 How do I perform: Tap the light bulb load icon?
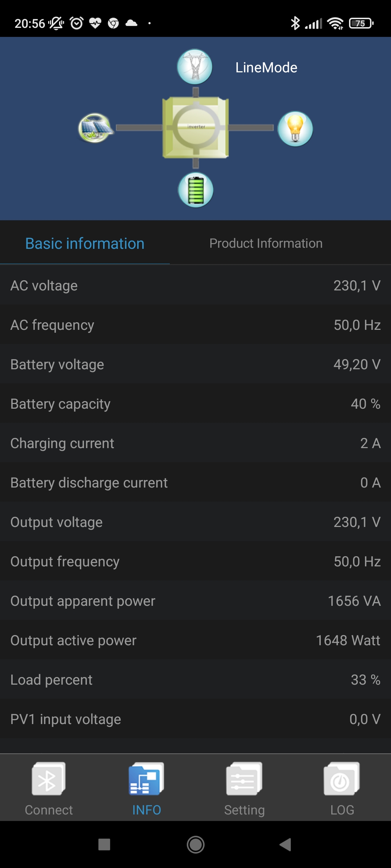295,129
